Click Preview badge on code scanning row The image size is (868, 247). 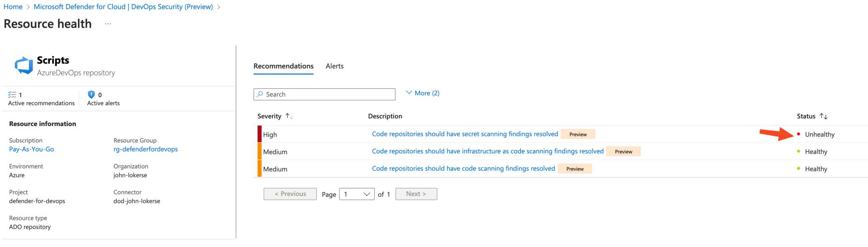[575, 169]
